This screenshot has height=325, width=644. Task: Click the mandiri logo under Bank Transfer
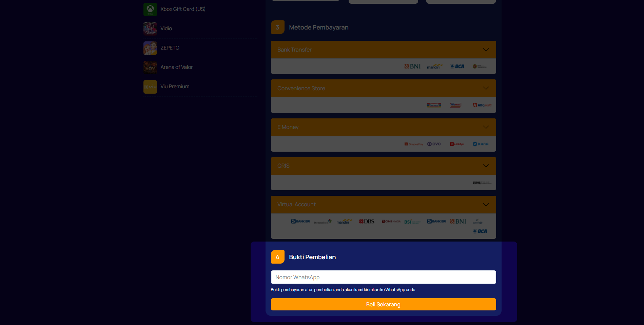(x=435, y=66)
